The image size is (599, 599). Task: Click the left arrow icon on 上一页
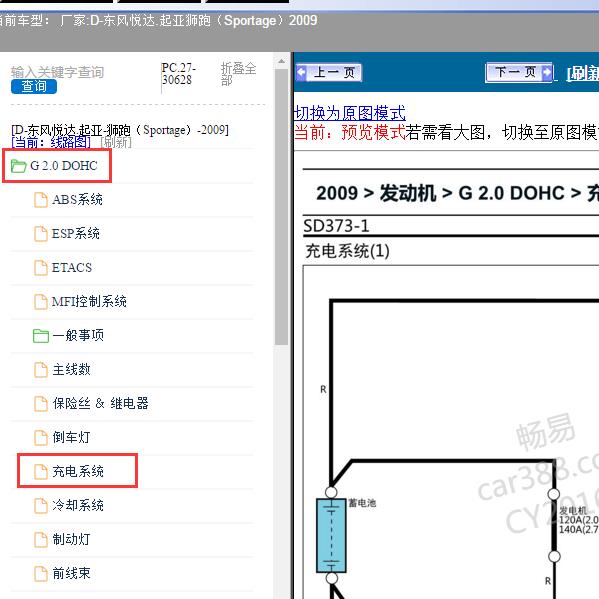[x=301, y=72]
